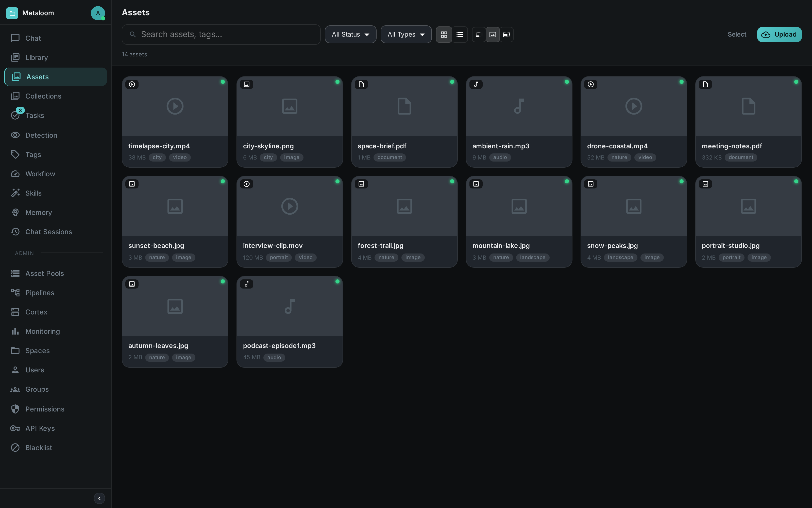Open Chat Sessions history
The width and height of the screenshot is (812, 508).
[x=55, y=231]
